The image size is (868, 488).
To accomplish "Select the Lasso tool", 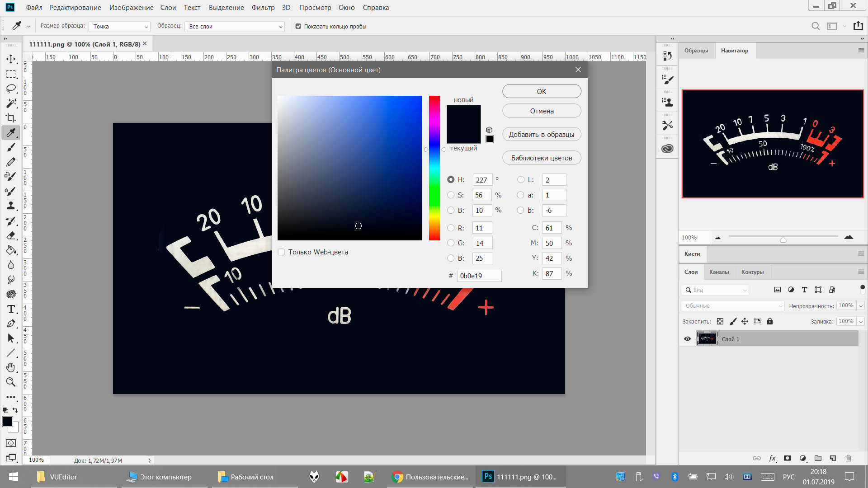I will coord(11,89).
